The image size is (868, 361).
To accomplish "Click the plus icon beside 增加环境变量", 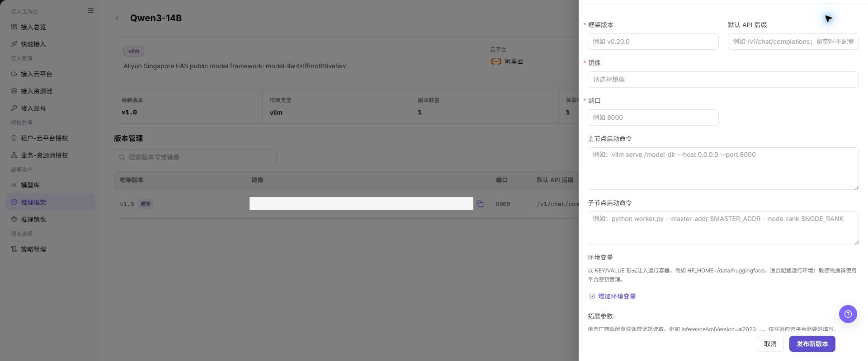I will pyautogui.click(x=592, y=296).
